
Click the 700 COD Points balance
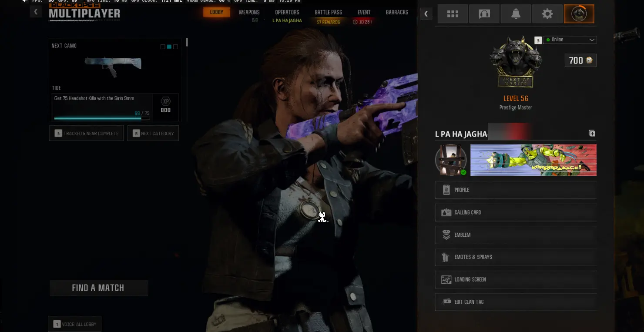point(580,60)
